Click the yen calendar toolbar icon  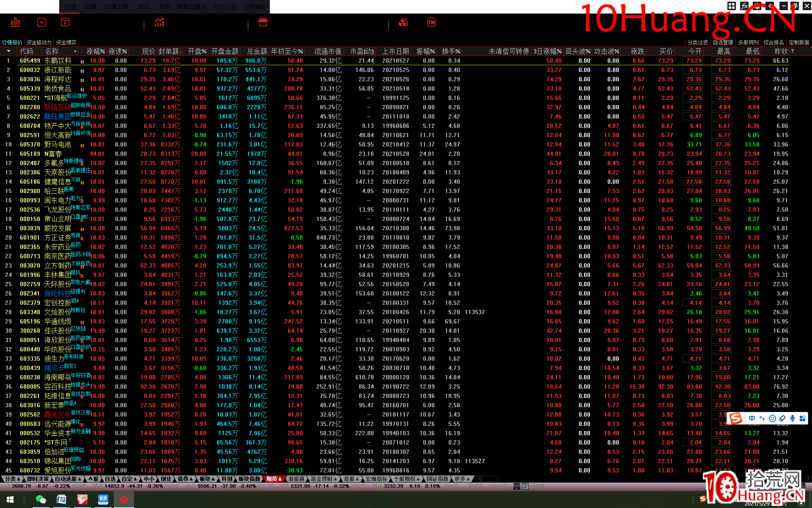[65, 22]
